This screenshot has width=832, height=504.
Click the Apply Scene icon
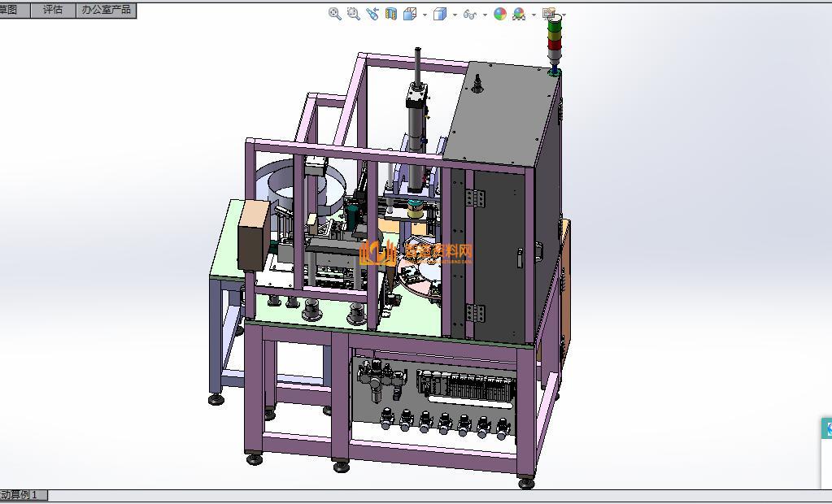(x=519, y=14)
